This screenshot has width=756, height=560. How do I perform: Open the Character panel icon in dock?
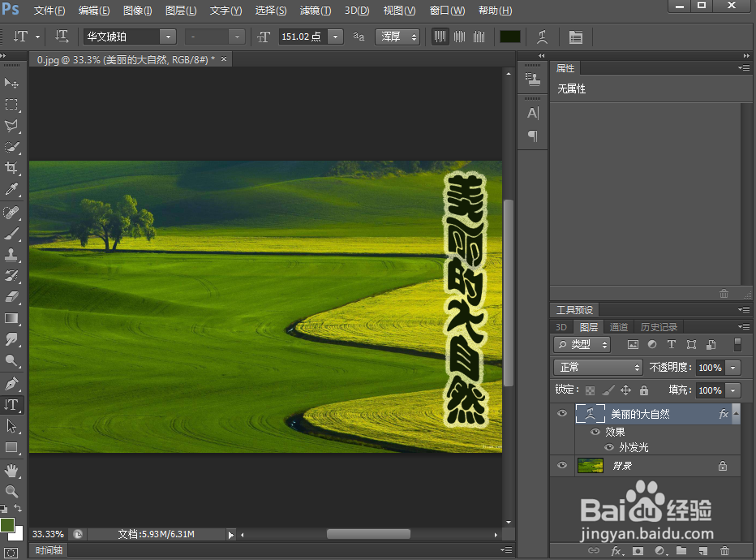(x=533, y=114)
